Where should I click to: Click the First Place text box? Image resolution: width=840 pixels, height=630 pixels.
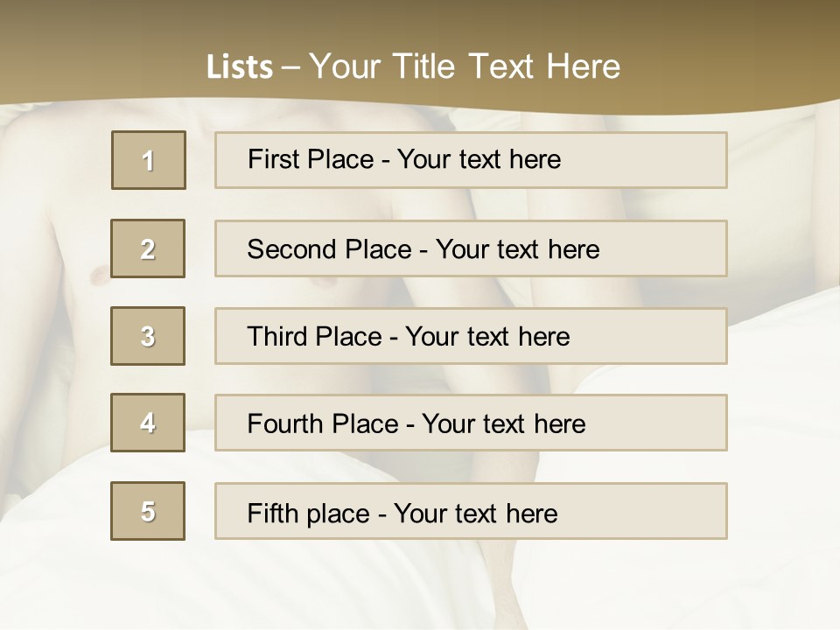[471, 160]
